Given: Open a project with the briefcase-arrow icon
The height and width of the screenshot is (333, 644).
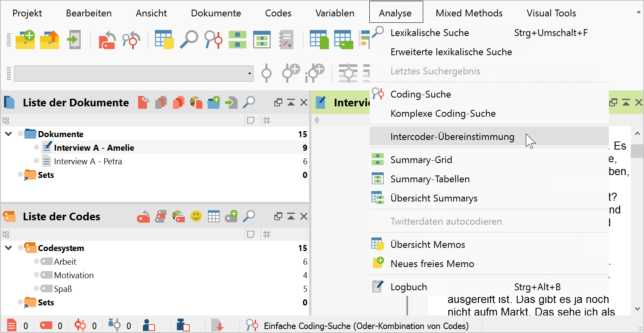Looking at the screenshot, I should point(50,40).
